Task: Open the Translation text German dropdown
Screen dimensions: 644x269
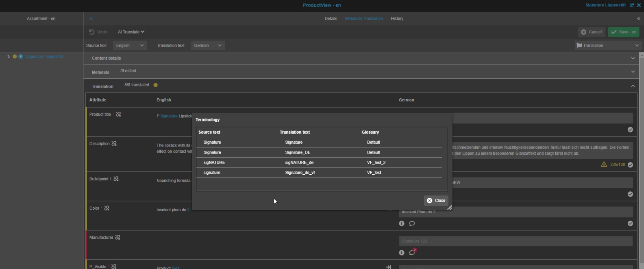Action: tap(208, 45)
